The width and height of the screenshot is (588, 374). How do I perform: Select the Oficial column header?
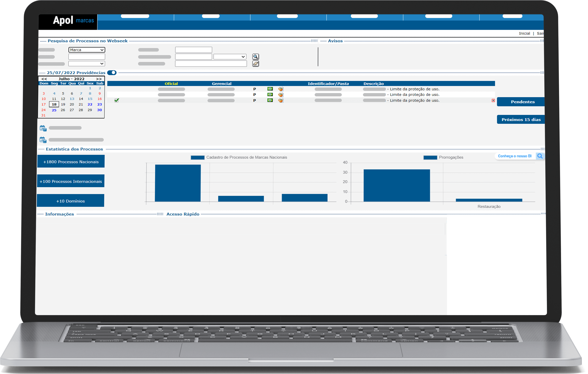click(171, 84)
